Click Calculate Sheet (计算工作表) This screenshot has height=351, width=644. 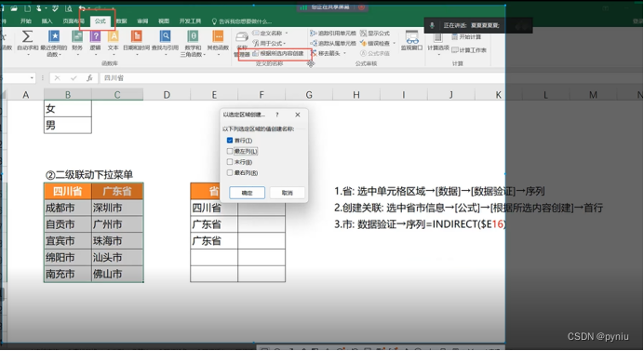[x=469, y=50]
